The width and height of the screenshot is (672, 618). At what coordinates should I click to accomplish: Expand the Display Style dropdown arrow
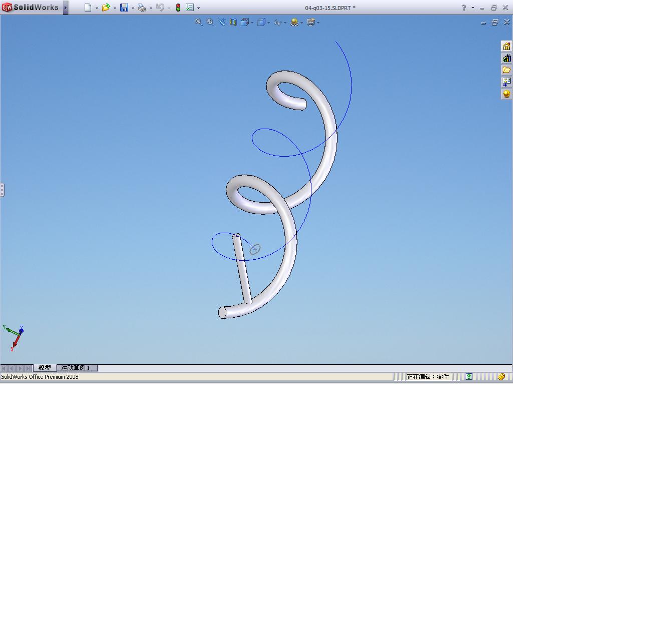point(268,23)
